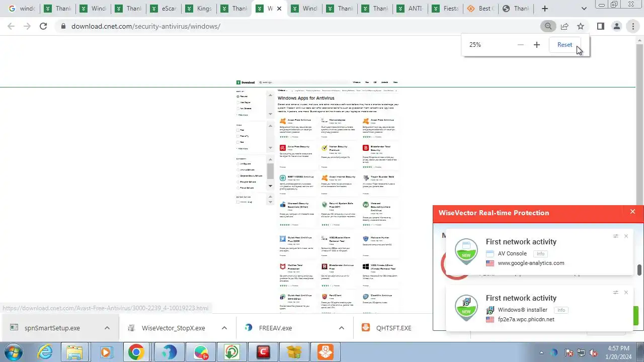Collapse the price options via Hide more

[243, 148]
